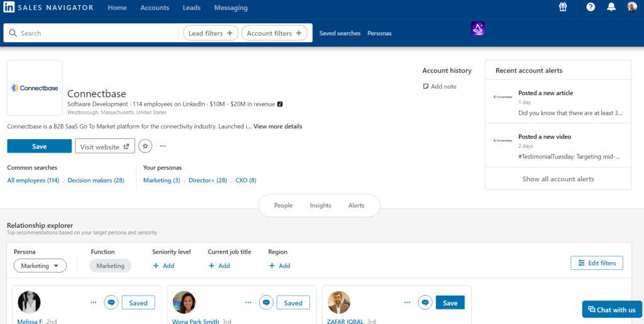View All employees (114)
This screenshot has height=324, width=644.
tap(33, 181)
